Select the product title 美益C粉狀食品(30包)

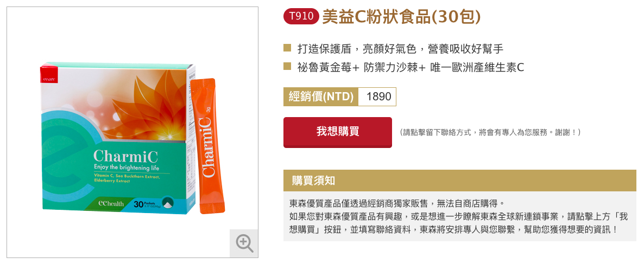(401, 16)
